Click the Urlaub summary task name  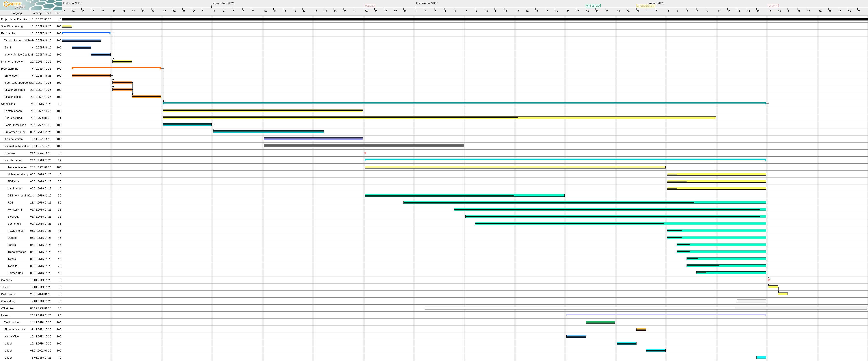pos(5,316)
